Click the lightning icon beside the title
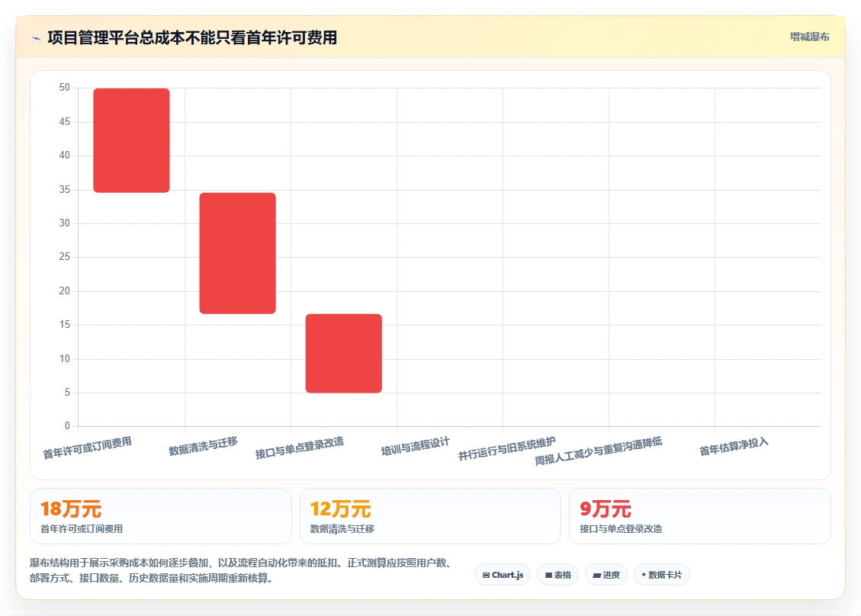861x616 pixels. coord(37,38)
